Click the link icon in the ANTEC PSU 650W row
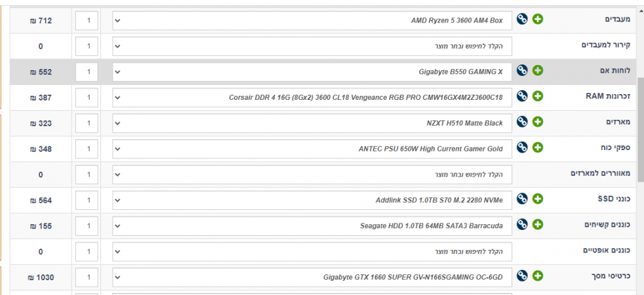644x295 pixels. pyautogui.click(x=522, y=147)
